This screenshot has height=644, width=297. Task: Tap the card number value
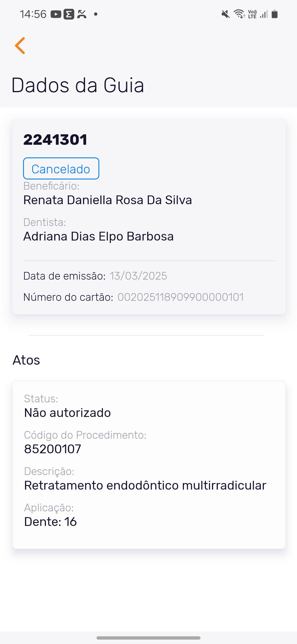click(x=181, y=297)
